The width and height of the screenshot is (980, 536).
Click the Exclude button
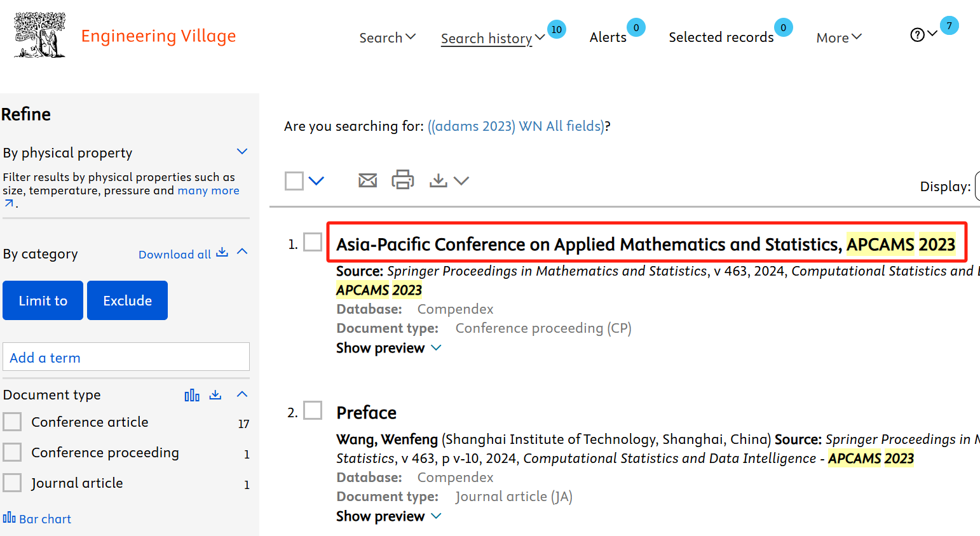[127, 300]
